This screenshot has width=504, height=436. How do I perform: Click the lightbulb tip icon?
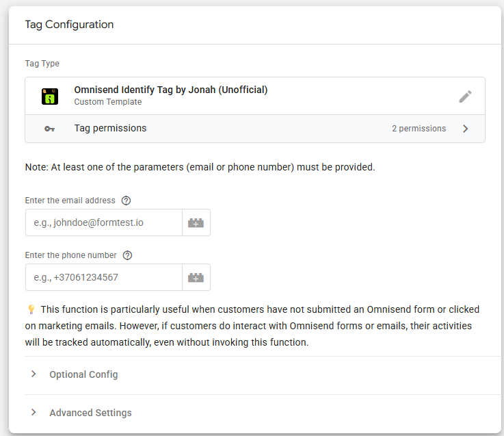(31, 309)
